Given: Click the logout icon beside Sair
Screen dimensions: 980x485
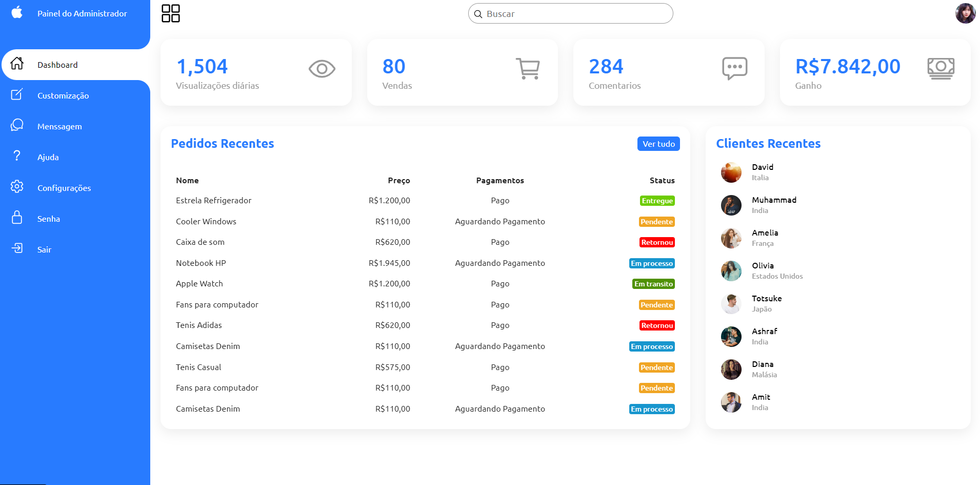Looking at the screenshot, I should pyautogui.click(x=17, y=249).
